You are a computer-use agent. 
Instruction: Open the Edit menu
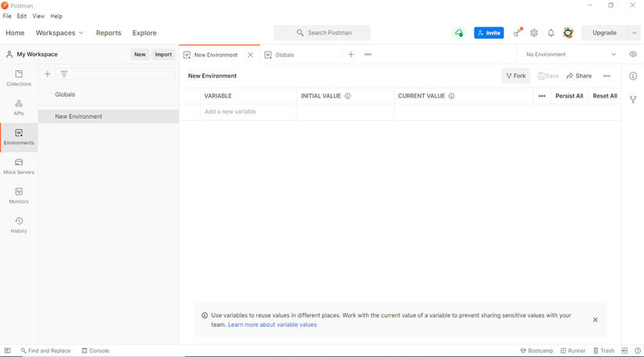coord(22,16)
